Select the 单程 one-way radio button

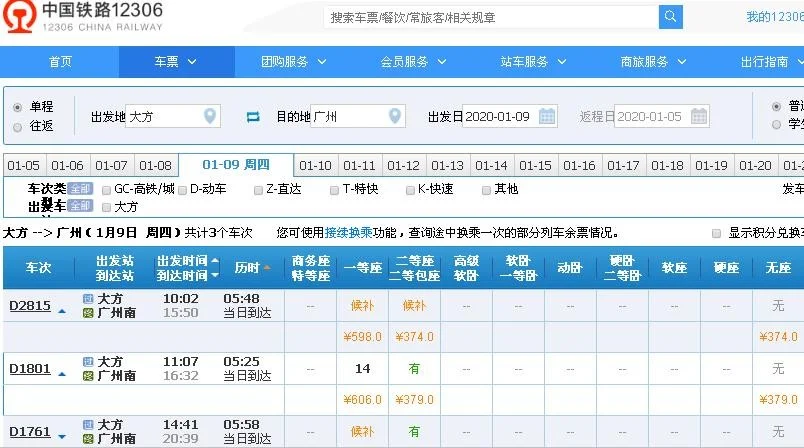tap(17, 107)
